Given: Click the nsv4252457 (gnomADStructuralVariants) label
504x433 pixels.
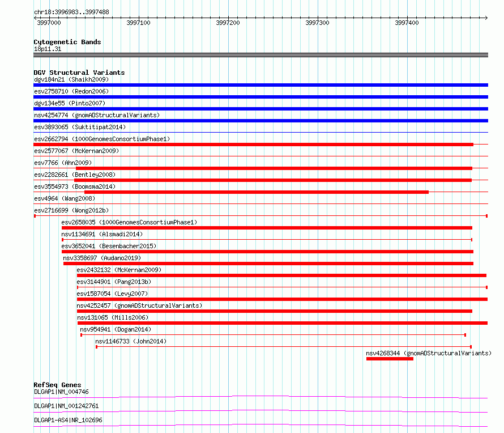Looking at the screenshot, I should click(139, 305).
